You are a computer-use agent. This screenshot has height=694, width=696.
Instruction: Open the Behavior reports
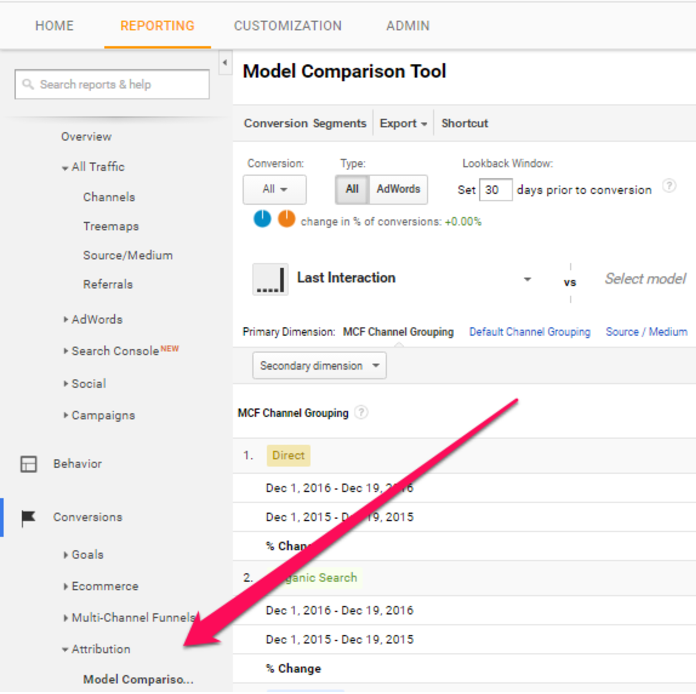coord(78,464)
